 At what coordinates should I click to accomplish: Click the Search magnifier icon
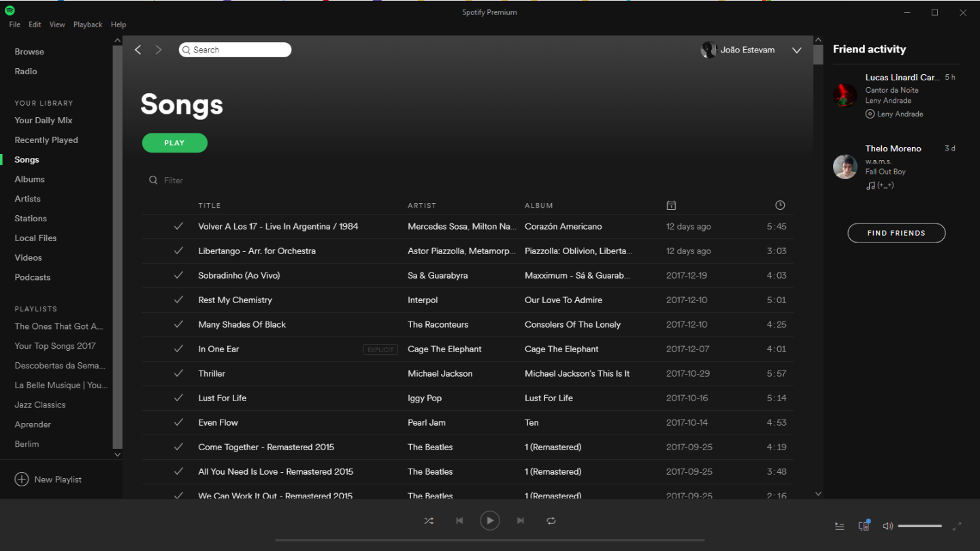pos(186,50)
